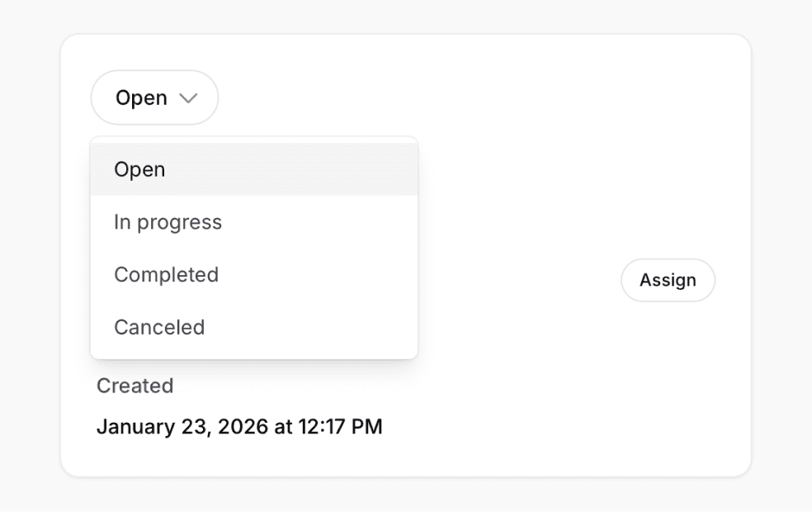Click the Created label

click(135, 386)
